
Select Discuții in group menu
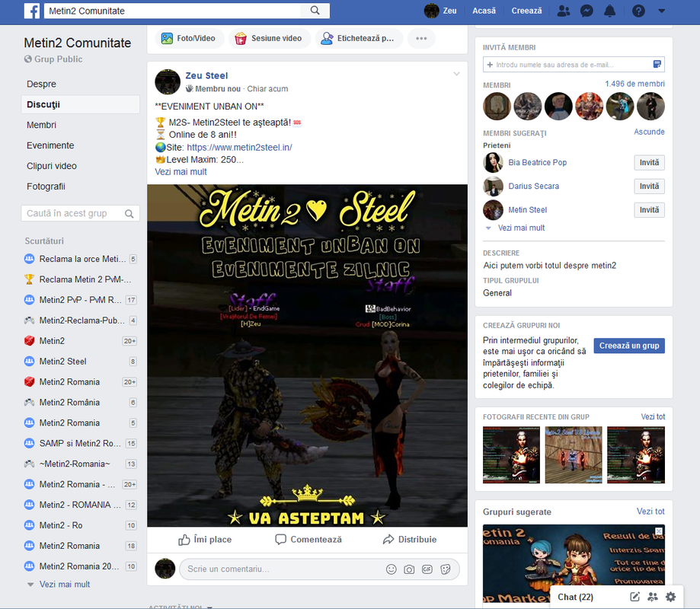(80, 104)
